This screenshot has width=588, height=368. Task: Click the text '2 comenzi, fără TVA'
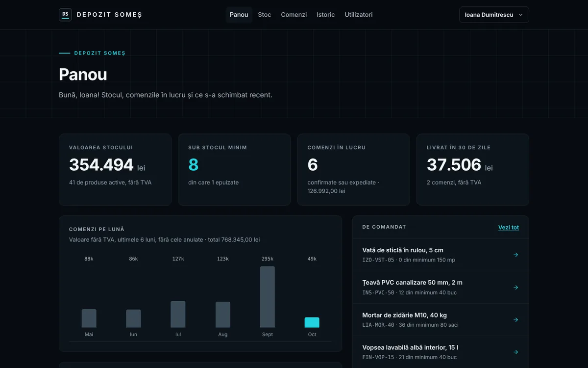pyautogui.click(x=454, y=183)
